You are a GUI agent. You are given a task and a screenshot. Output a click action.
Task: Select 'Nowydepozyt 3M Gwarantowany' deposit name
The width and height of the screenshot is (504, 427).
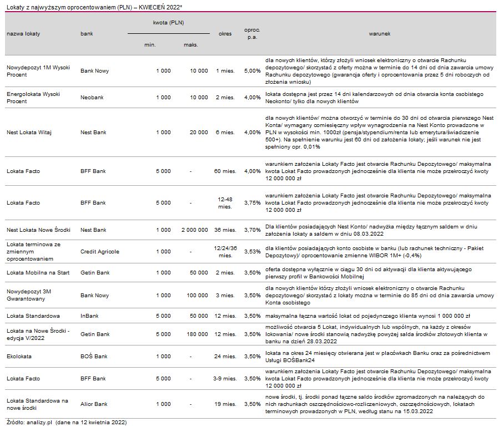click(29, 295)
